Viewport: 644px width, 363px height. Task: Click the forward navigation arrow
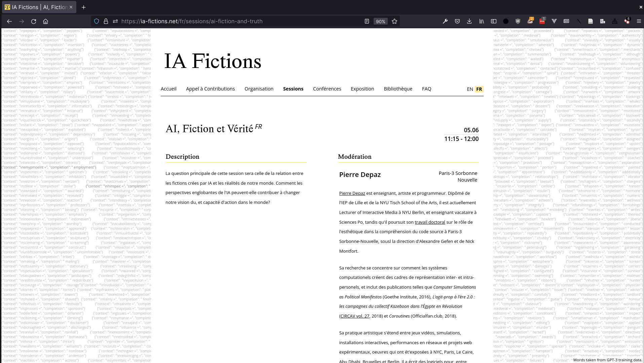[22, 21]
